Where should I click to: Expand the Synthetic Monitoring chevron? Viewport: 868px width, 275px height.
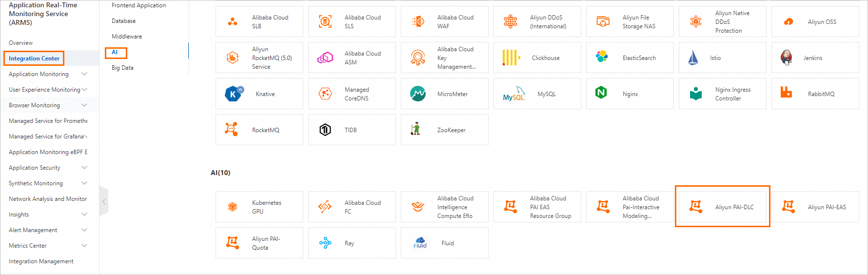pyautogui.click(x=84, y=183)
